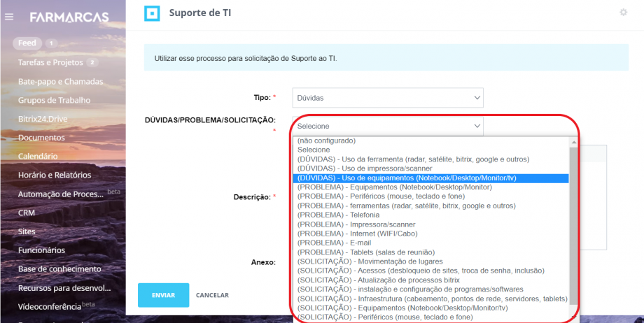Expand the Tipo dropdown

(387, 98)
